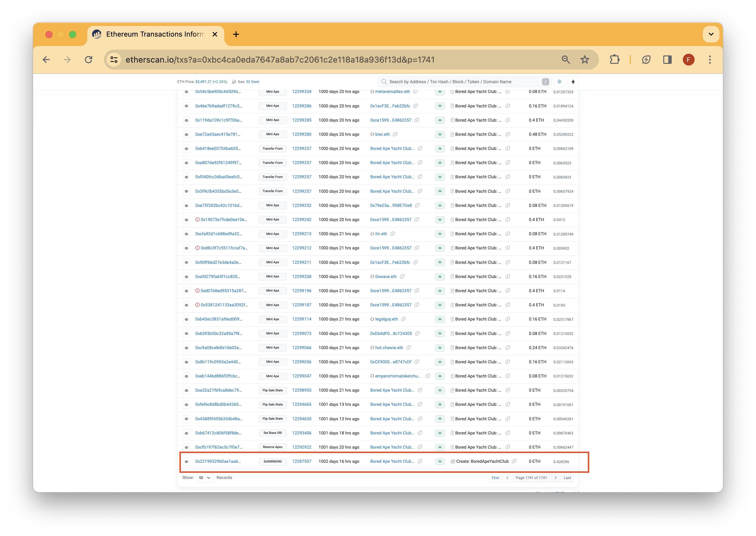Image resolution: width=756 pixels, height=536 pixels.
Task: Click the 0.24 ETH value cell
Action: [537, 348]
